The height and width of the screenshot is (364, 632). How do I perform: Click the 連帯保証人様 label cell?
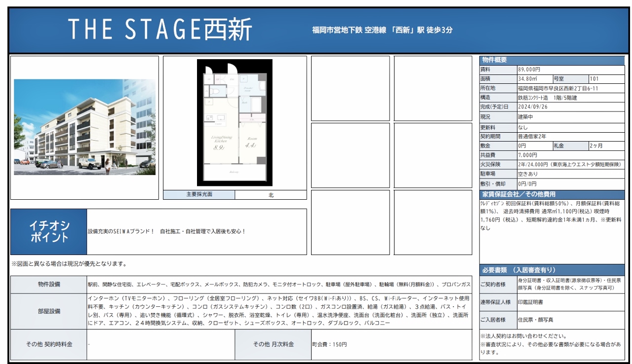tap(498, 302)
